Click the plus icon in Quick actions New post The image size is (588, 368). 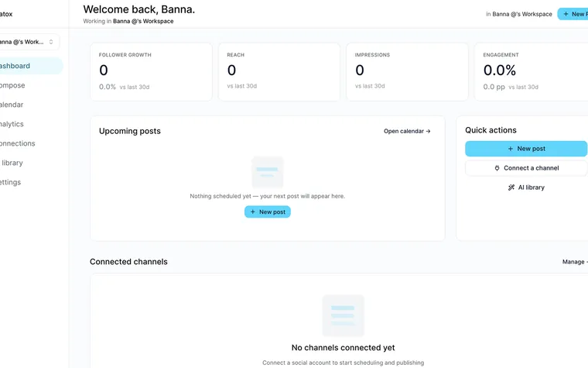click(511, 149)
